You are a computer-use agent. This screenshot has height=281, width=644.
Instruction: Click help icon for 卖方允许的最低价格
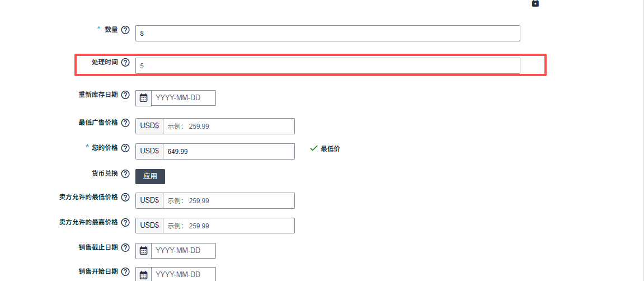tap(125, 198)
